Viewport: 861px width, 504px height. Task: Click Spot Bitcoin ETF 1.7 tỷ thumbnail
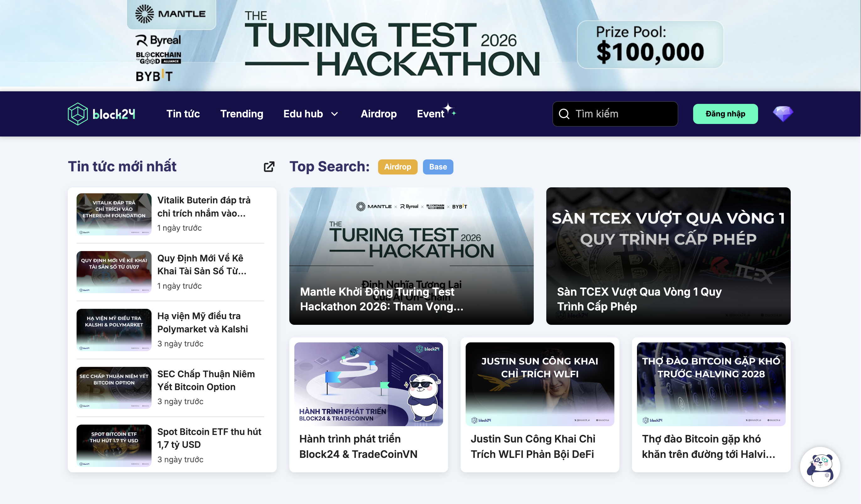click(x=114, y=446)
